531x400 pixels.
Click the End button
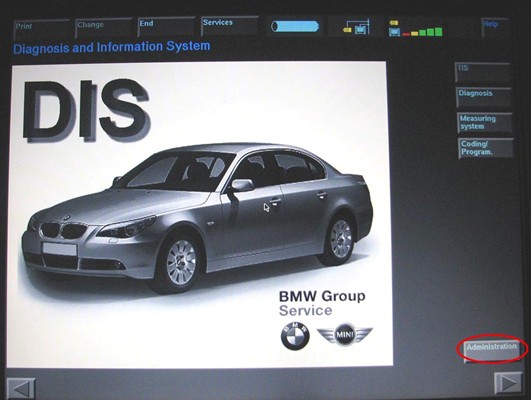point(166,27)
